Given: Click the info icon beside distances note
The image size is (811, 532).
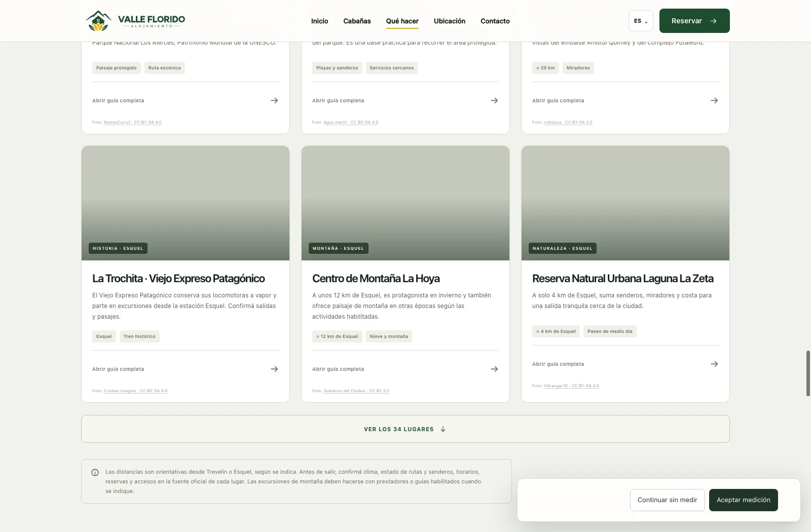Looking at the screenshot, I should (95, 473).
